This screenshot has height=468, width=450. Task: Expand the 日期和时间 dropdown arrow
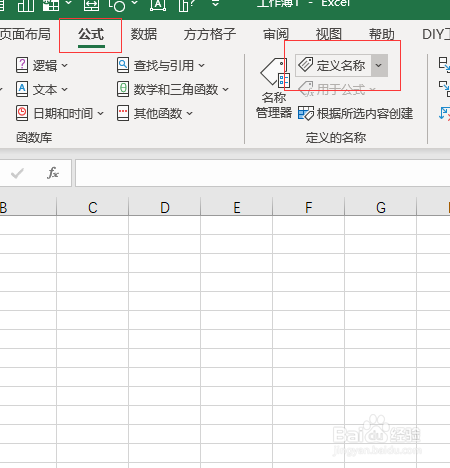point(101,114)
